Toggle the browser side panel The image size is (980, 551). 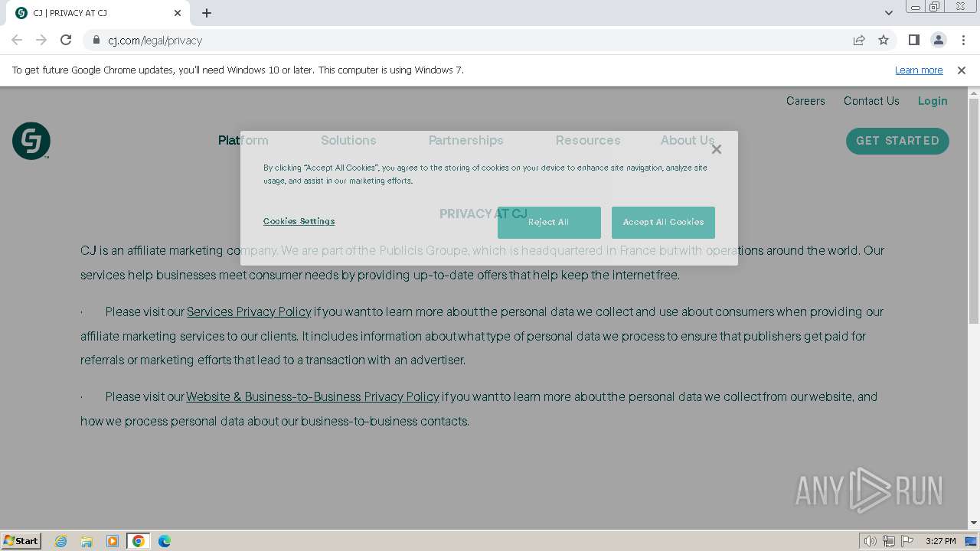coord(913,40)
